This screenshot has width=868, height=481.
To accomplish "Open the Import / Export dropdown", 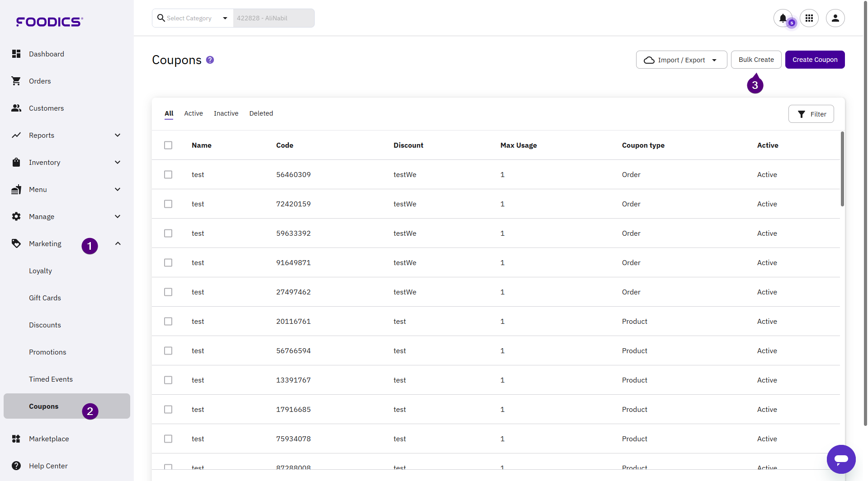I will (x=681, y=60).
